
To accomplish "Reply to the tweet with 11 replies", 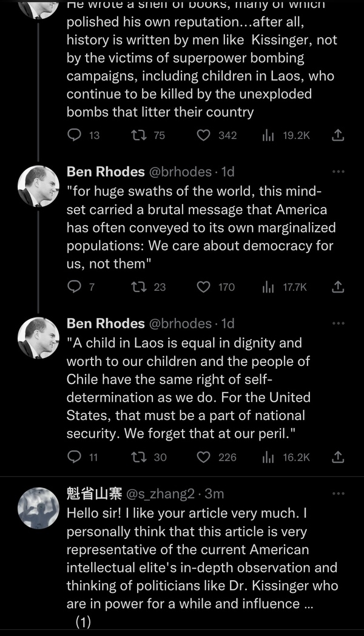I will point(74,456).
